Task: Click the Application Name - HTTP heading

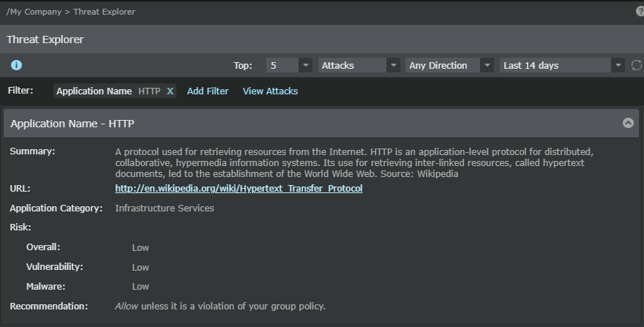Action: point(72,124)
